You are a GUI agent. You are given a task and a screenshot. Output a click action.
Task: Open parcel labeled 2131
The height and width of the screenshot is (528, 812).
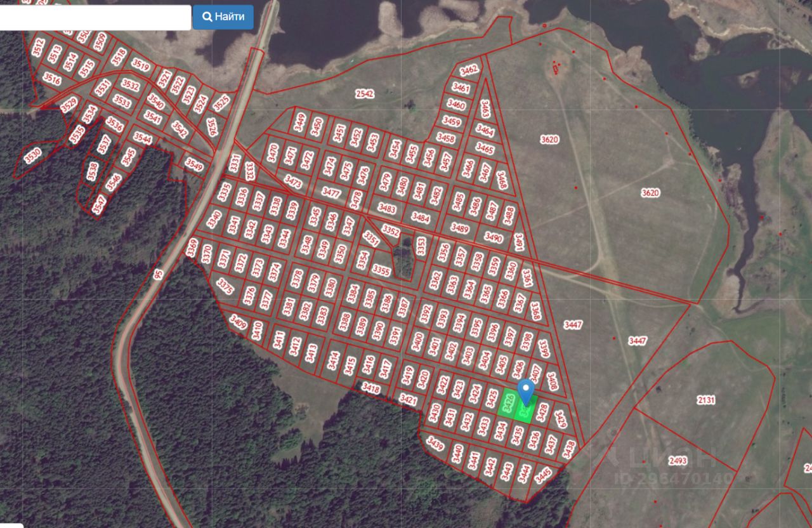click(706, 400)
